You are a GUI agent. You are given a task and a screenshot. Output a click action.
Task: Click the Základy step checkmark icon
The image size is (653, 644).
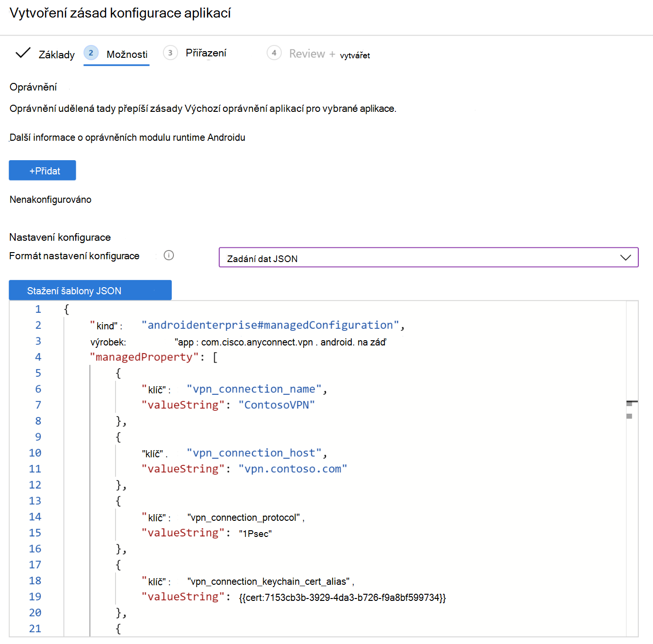click(x=23, y=53)
